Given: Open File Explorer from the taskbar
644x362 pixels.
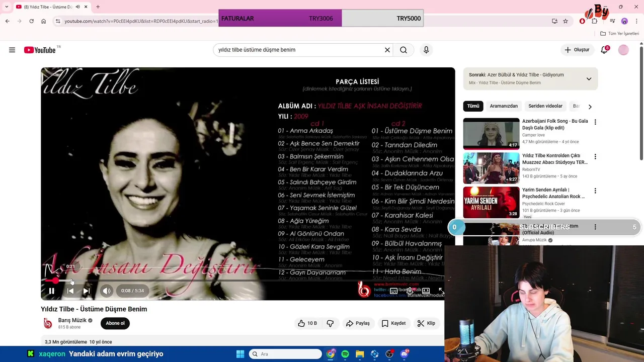Looking at the screenshot, I should 360,354.
